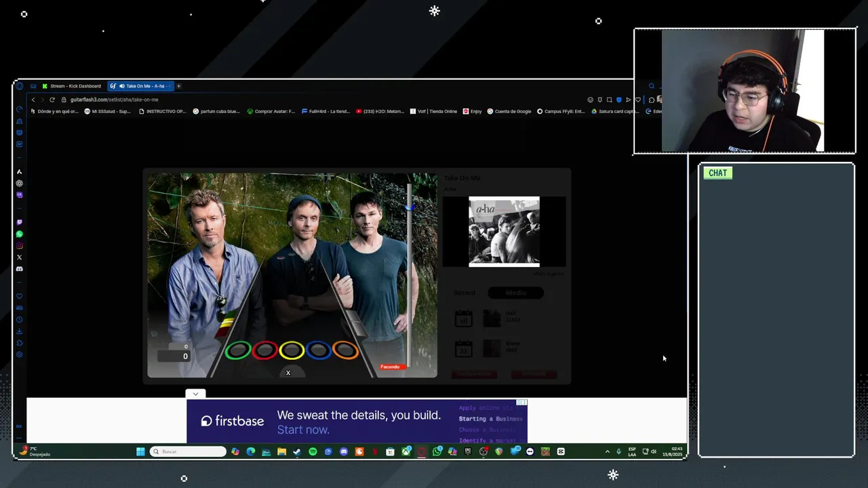Open the Cuenta de Google bookmark
This screenshot has height=488, width=868.
(x=509, y=111)
